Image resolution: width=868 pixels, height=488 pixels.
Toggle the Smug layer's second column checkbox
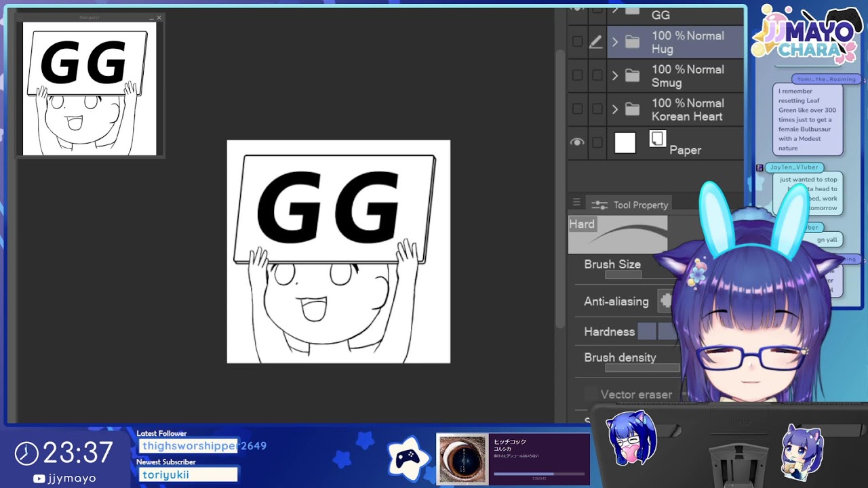coord(597,75)
